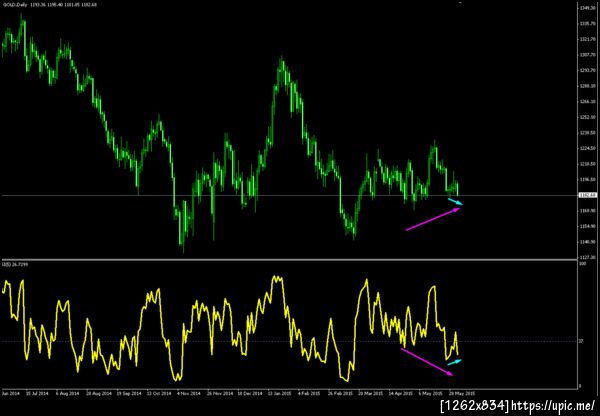Click the GOLD,Daily chart title text

pos(50,5)
